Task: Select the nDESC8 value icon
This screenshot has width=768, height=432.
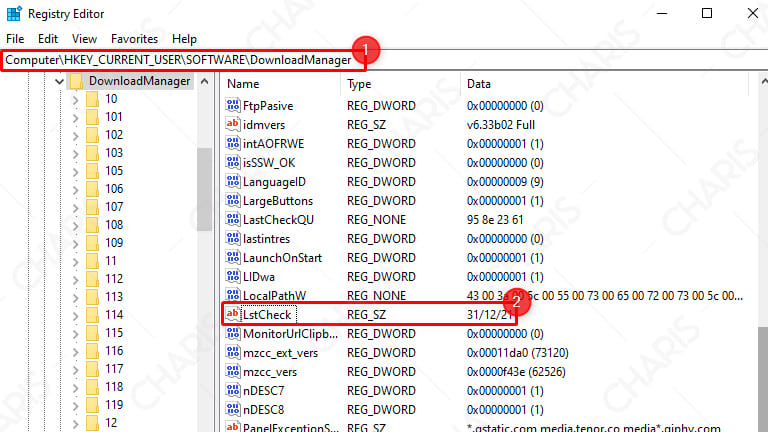Action: pyautogui.click(x=233, y=409)
